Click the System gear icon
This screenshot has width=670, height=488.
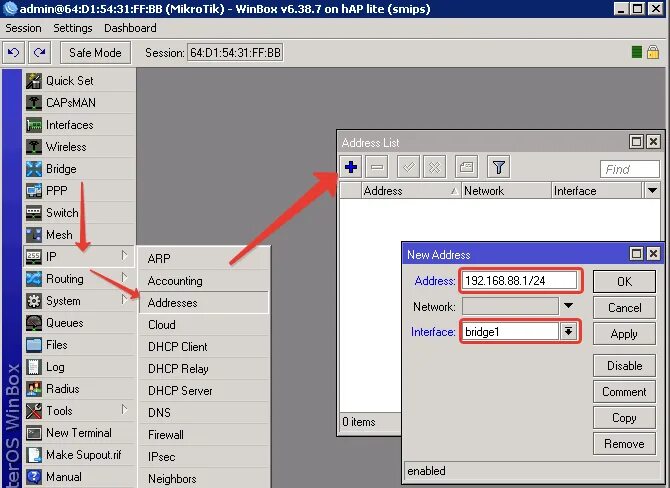pos(34,301)
